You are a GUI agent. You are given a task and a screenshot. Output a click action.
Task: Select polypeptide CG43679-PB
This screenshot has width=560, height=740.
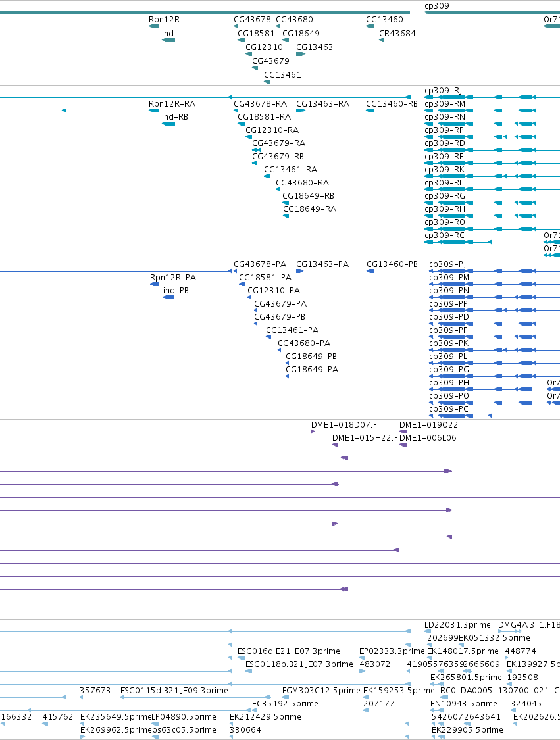[x=280, y=316]
